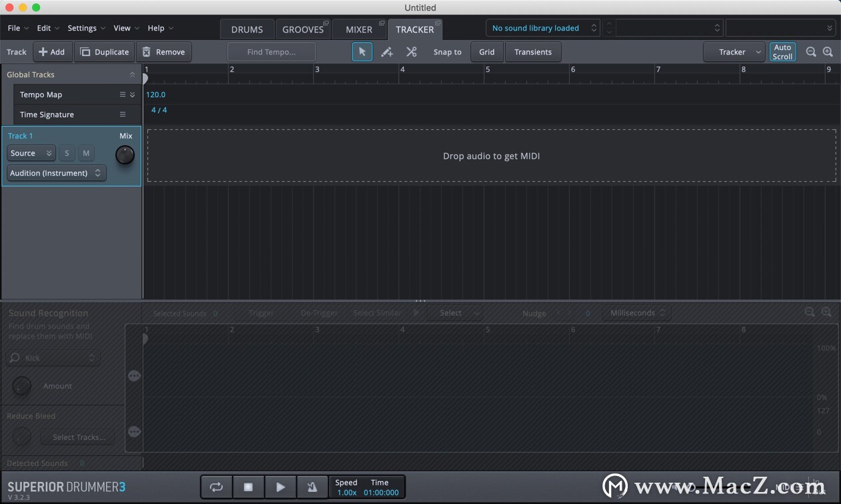Open the Help menu

click(x=161, y=28)
